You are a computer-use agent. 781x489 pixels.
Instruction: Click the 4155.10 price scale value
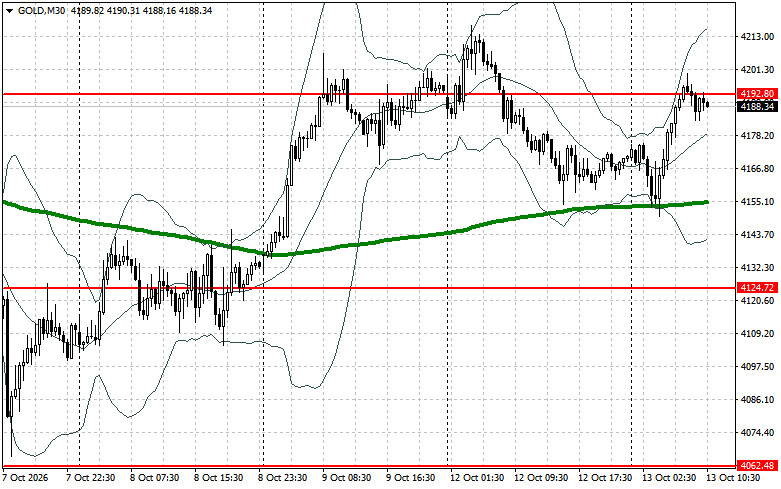pos(758,202)
